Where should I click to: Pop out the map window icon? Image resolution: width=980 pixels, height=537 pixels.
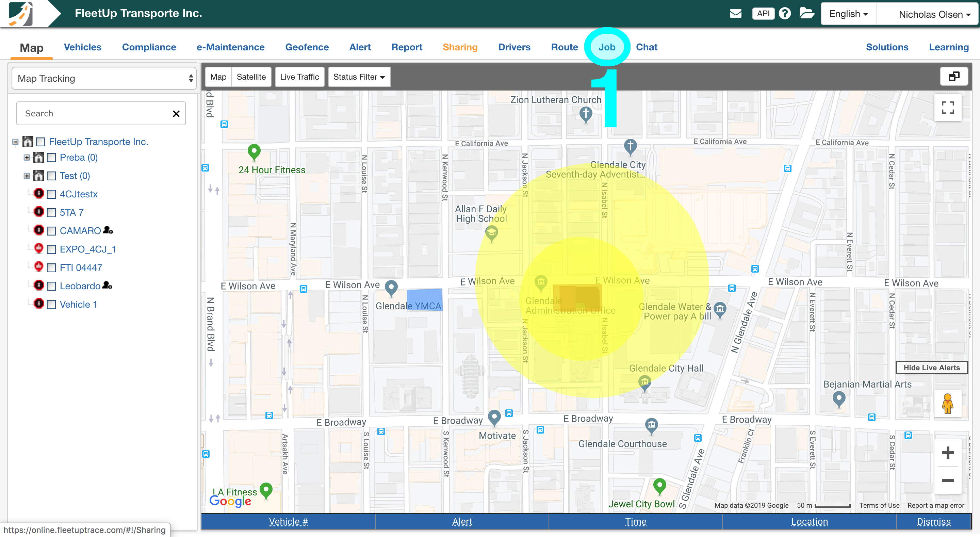(954, 77)
